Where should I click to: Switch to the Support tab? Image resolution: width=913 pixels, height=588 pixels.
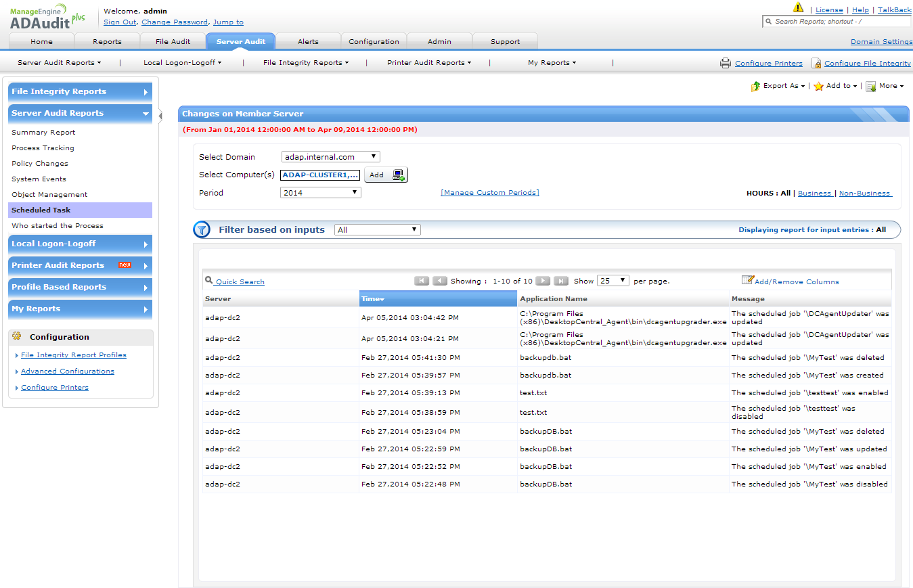click(505, 41)
